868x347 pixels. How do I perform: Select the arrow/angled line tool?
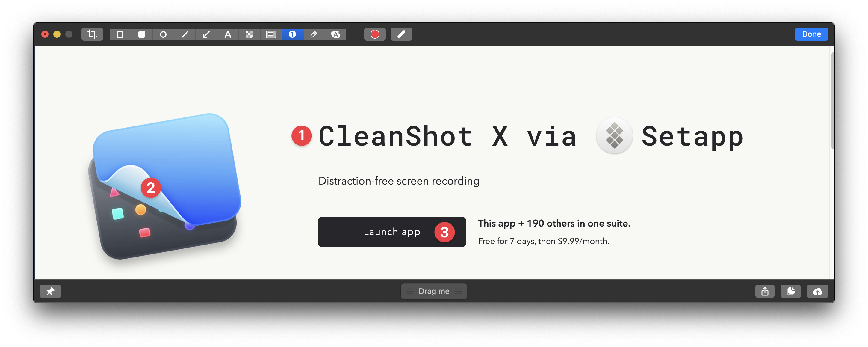205,34
